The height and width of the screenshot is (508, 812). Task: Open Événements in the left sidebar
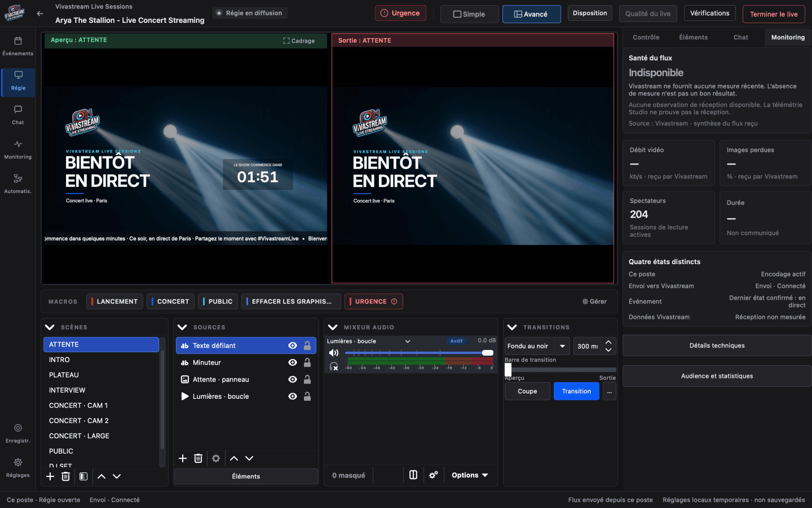(18, 46)
